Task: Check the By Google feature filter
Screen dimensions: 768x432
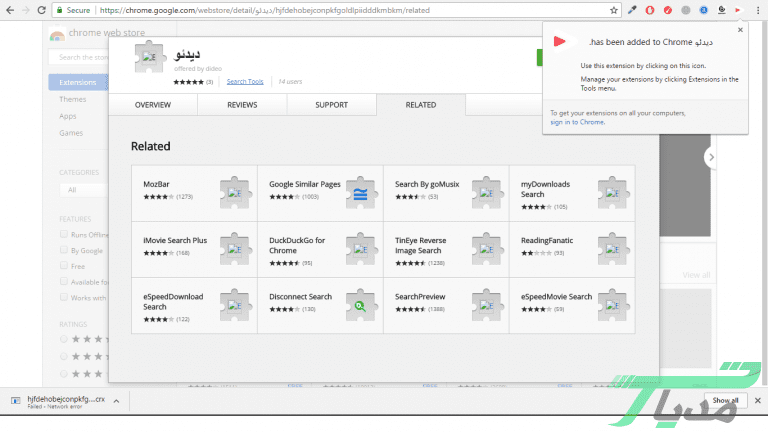Action: click(x=65, y=250)
